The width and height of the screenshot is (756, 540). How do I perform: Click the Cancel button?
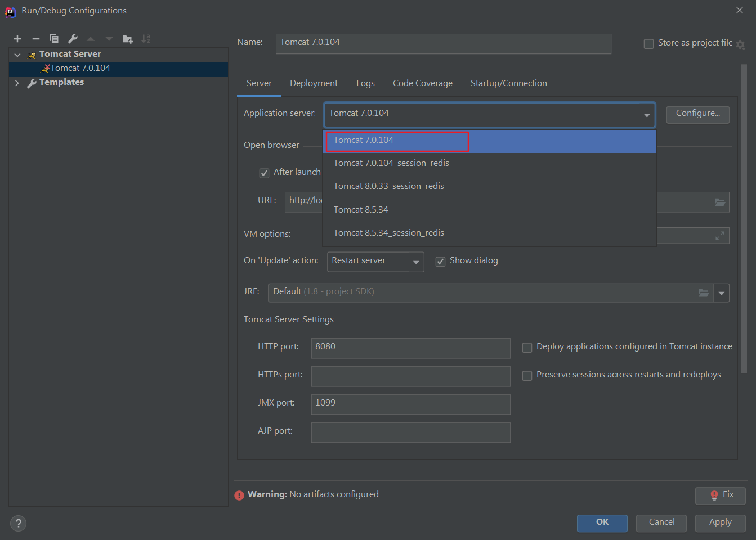point(661,523)
